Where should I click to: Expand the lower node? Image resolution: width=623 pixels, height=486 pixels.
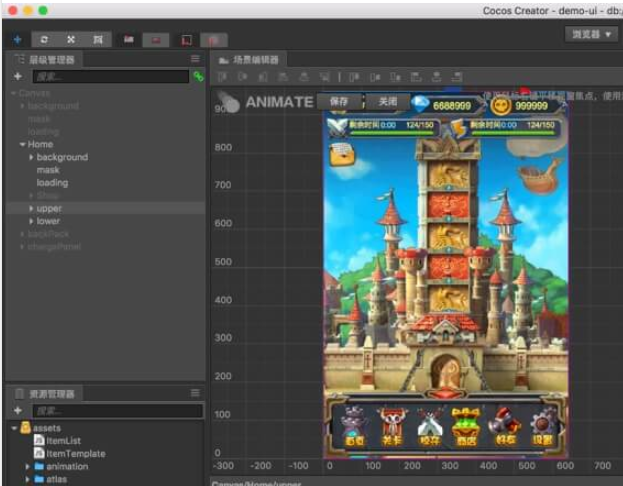coord(31,221)
